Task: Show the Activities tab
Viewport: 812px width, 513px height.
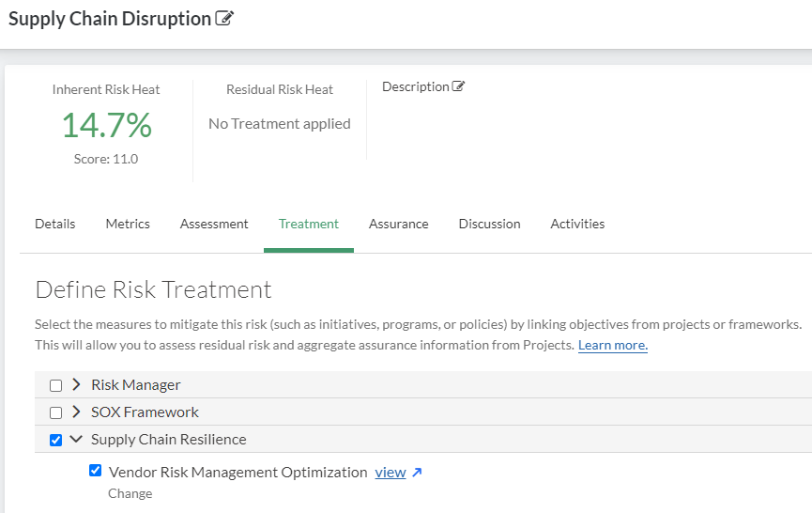Action: pyautogui.click(x=577, y=224)
